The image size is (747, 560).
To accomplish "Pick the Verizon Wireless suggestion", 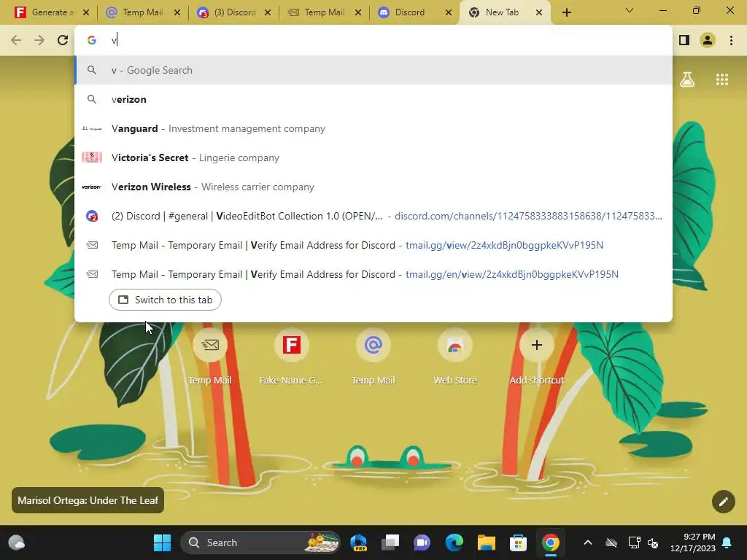I will coord(373,187).
